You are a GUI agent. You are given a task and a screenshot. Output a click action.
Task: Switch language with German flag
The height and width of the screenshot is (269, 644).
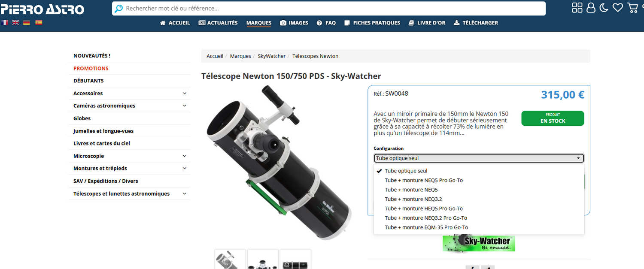pos(27,23)
